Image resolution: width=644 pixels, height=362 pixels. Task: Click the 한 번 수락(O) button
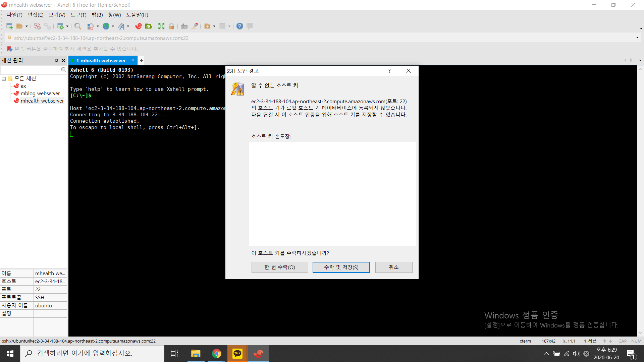coord(279,267)
